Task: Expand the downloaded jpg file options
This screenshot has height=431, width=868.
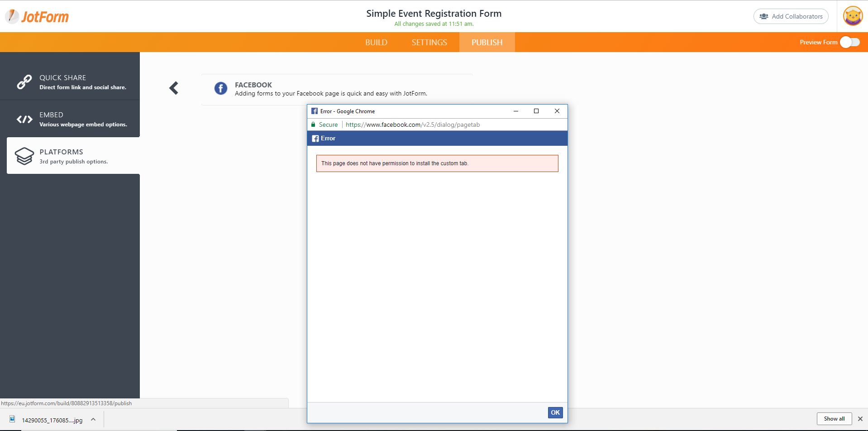Action: [x=93, y=419]
